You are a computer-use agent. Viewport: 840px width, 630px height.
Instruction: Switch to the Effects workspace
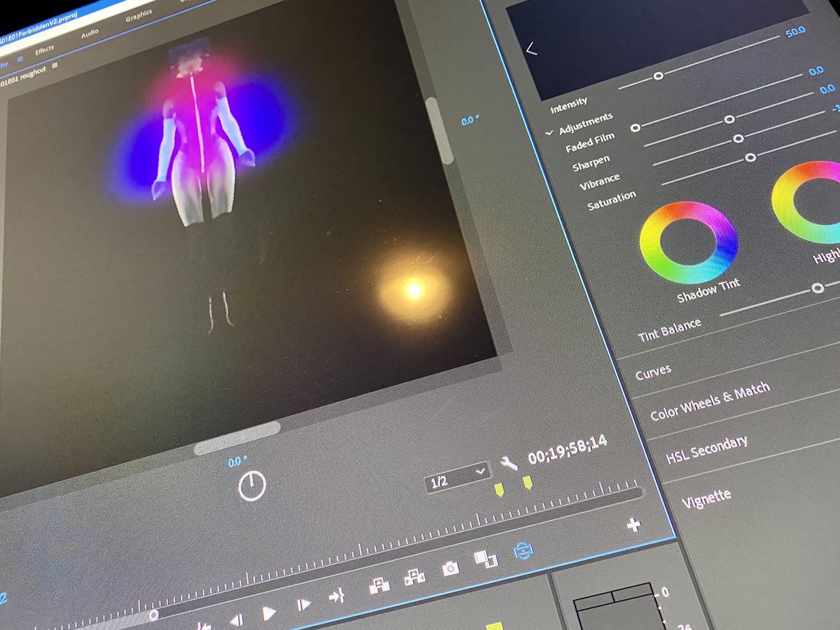pyautogui.click(x=44, y=50)
